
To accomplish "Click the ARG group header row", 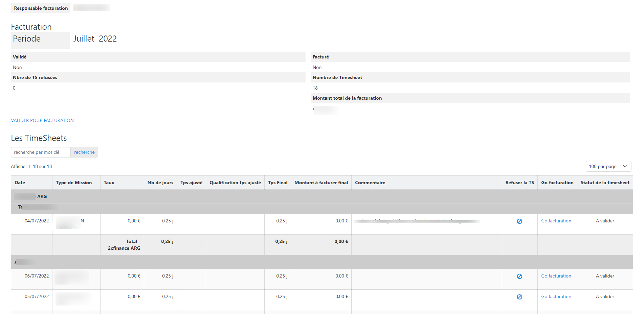I will [42, 196].
